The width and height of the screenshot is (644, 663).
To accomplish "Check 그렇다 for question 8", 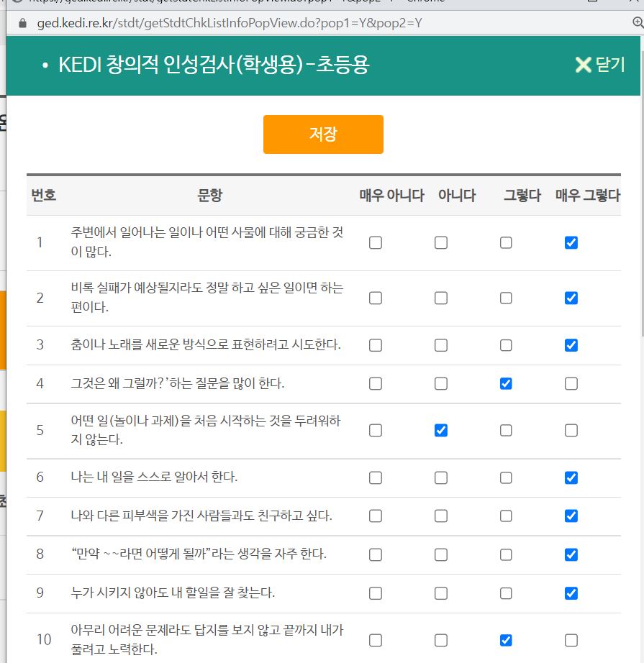I will pos(506,554).
